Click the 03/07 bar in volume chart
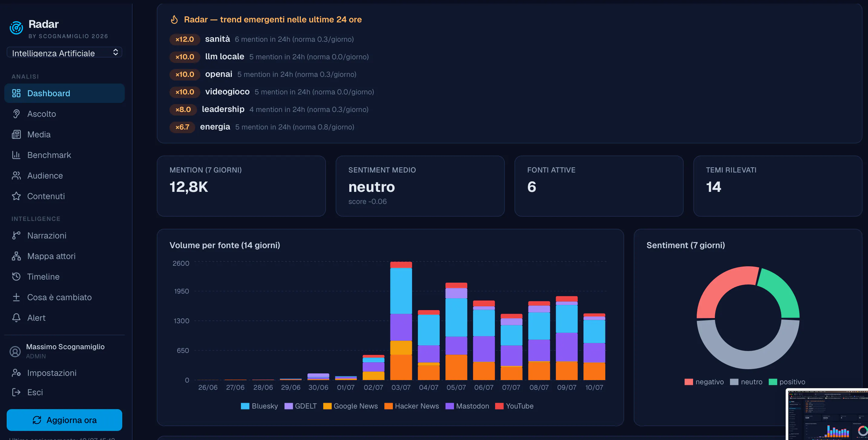The width and height of the screenshot is (868, 440). pos(401,321)
